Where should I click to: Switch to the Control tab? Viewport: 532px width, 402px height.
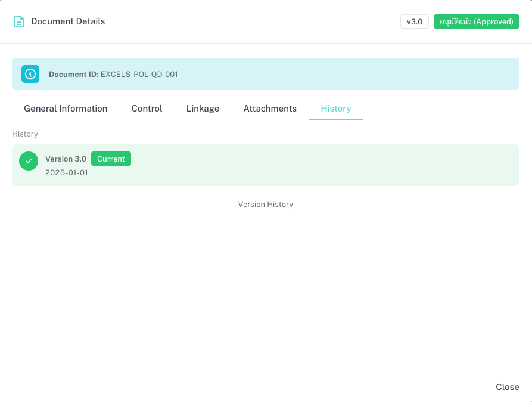[x=147, y=109]
